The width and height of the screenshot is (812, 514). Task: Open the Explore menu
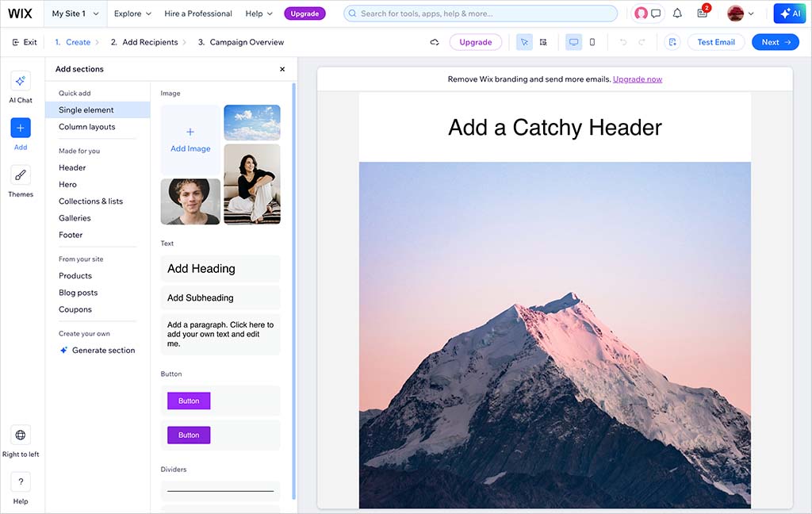tap(132, 13)
